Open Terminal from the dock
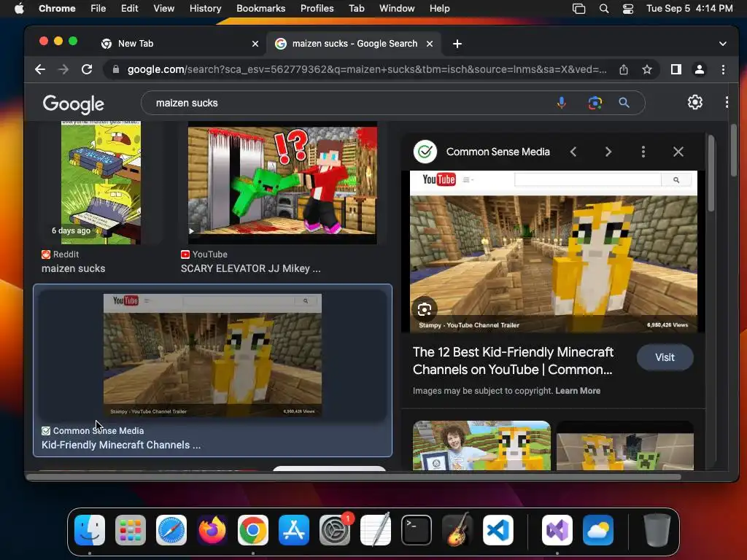This screenshot has width=747, height=560. click(x=417, y=530)
